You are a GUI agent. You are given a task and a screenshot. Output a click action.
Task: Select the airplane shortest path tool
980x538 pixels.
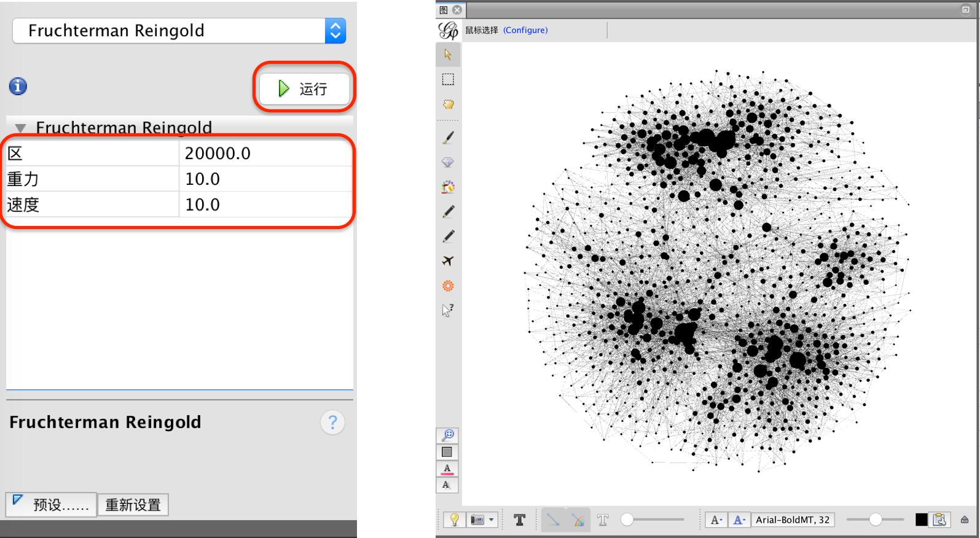pos(448,261)
